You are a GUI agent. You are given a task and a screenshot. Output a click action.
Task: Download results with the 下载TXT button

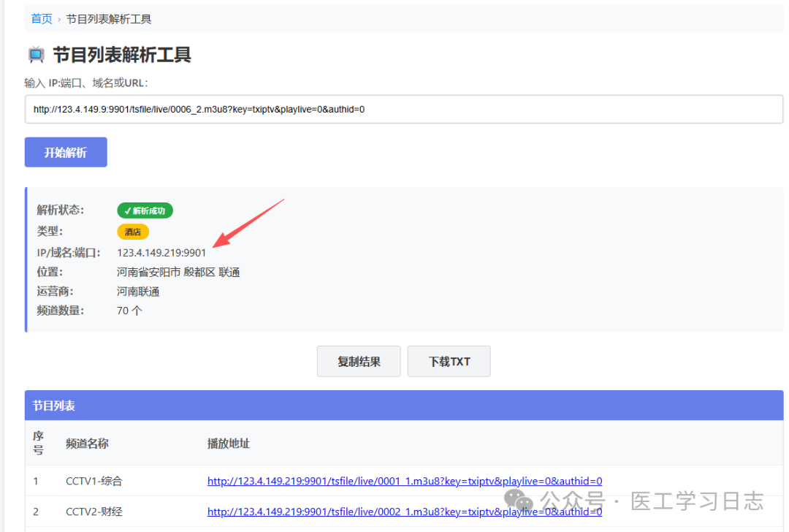pyautogui.click(x=449, y=362)
